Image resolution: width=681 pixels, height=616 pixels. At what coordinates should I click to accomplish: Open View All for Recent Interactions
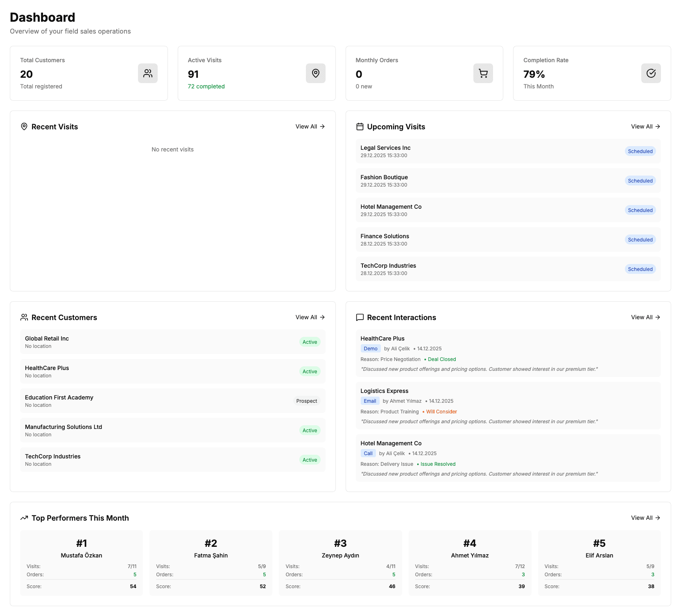(645, 317)
